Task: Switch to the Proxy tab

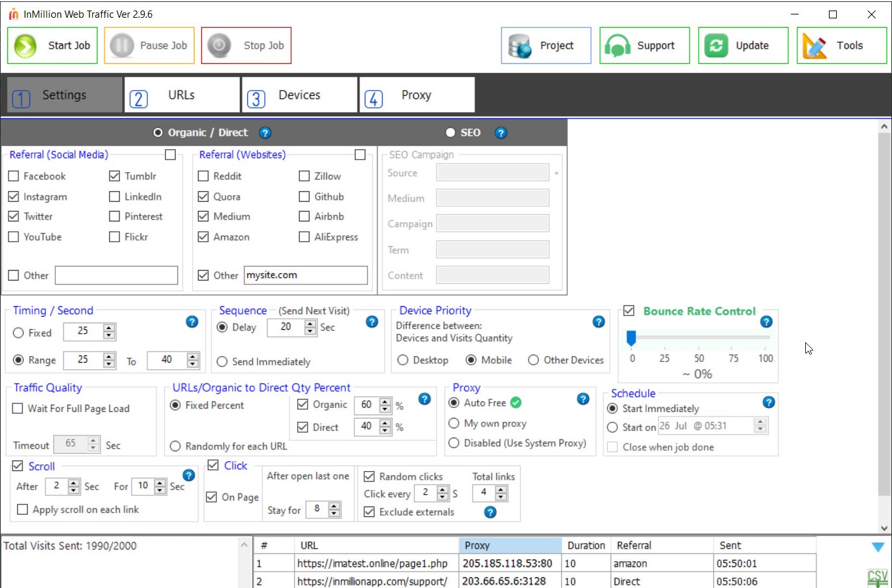Action: (417, 95)
